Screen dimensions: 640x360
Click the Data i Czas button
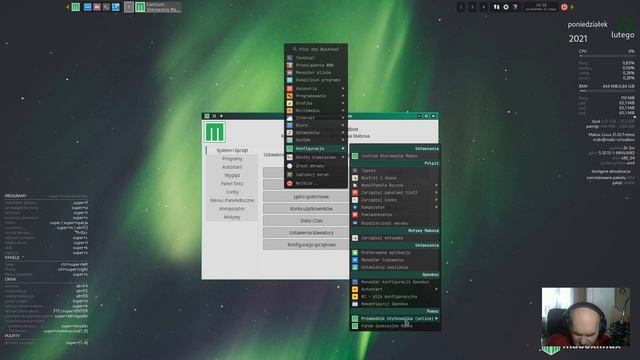point(306,221)
